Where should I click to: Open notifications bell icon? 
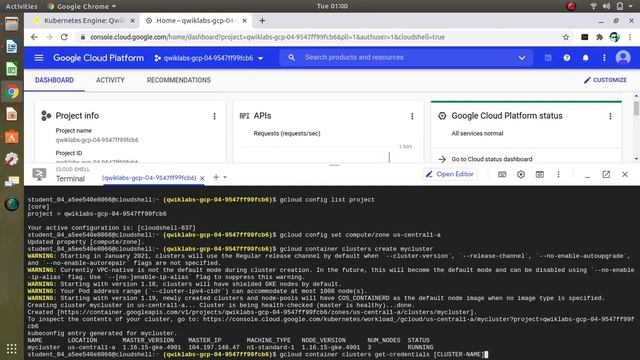(x=586, y=58)
